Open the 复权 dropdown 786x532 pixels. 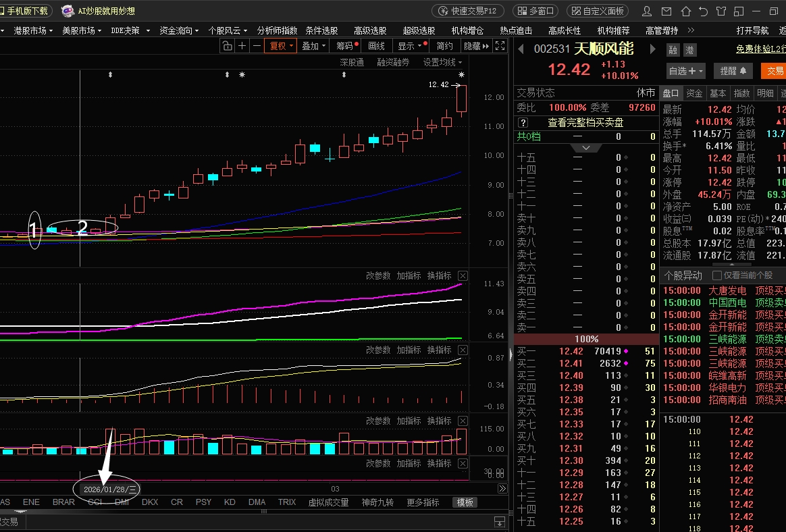click(x=281, y=46)
